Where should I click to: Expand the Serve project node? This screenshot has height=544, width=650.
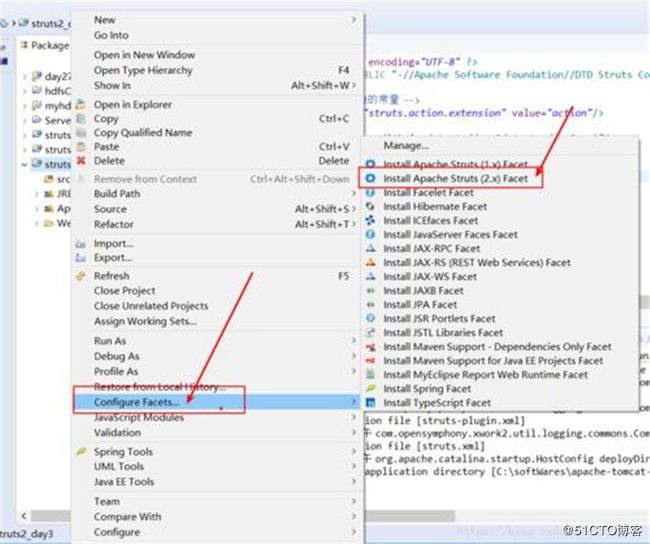click(25, 121)
